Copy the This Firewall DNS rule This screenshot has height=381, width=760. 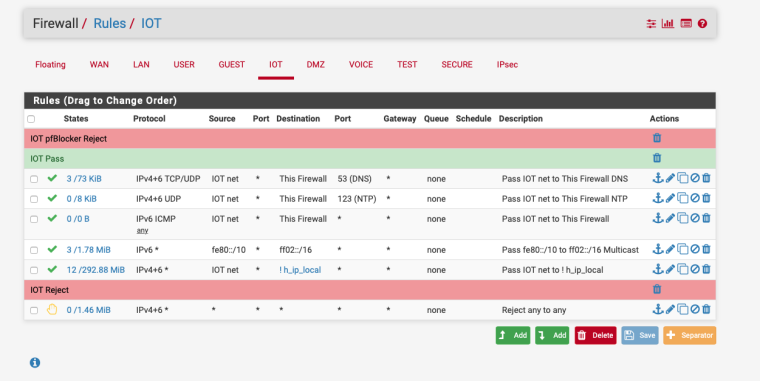click(x=682, y=178)
